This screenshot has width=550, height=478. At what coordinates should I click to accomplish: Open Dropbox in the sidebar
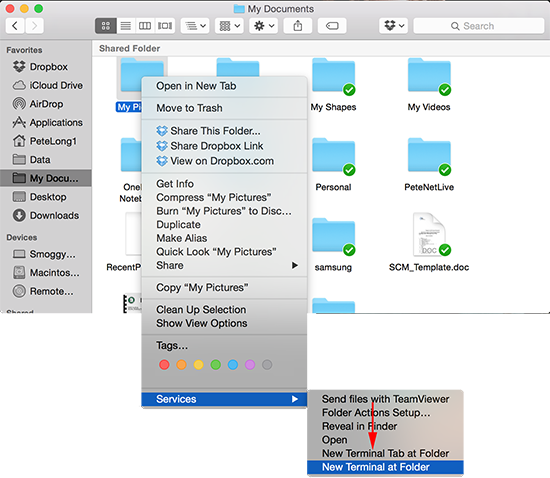46,67
